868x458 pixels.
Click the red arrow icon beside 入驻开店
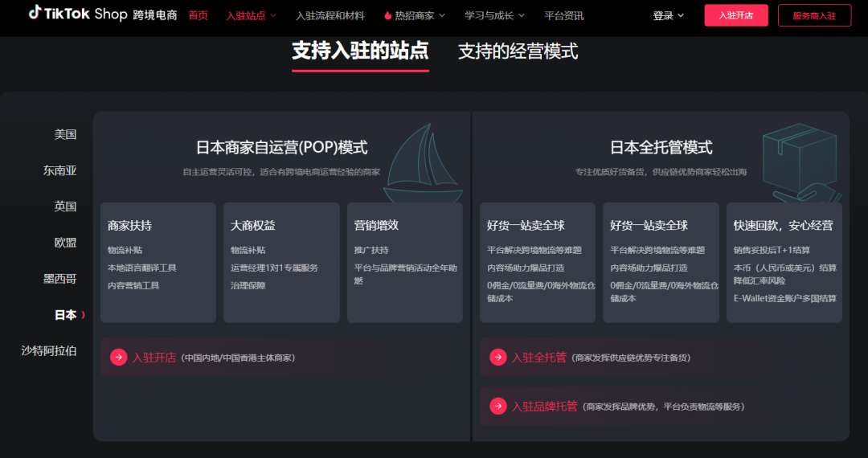pyautogui.click(x=118, y=358)
